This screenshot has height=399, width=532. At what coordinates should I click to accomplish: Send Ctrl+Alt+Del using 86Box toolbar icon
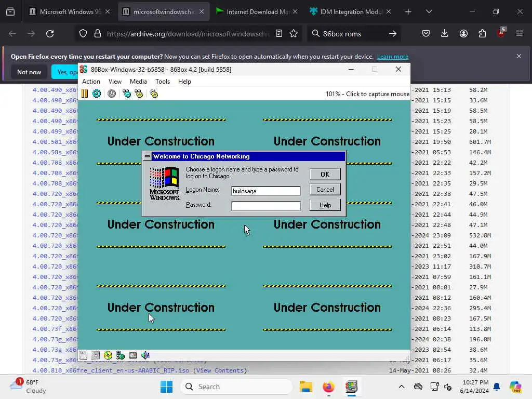tap(127, 94)
